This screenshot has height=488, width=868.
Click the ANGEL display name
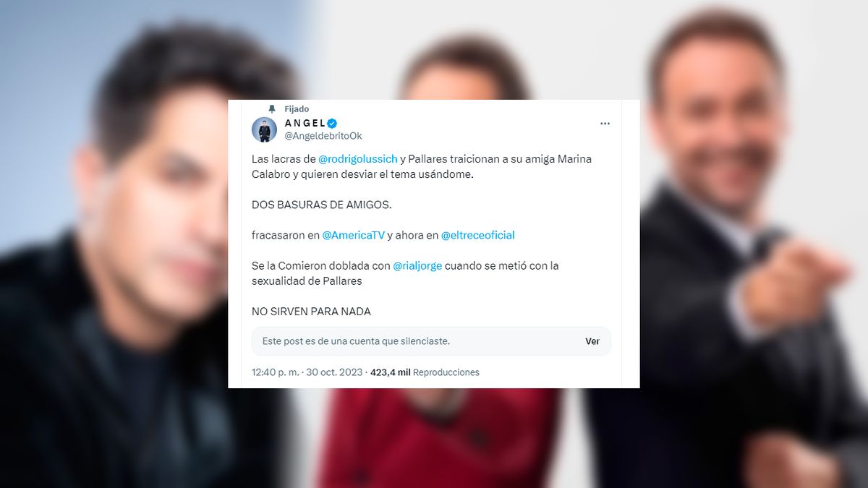305,123
